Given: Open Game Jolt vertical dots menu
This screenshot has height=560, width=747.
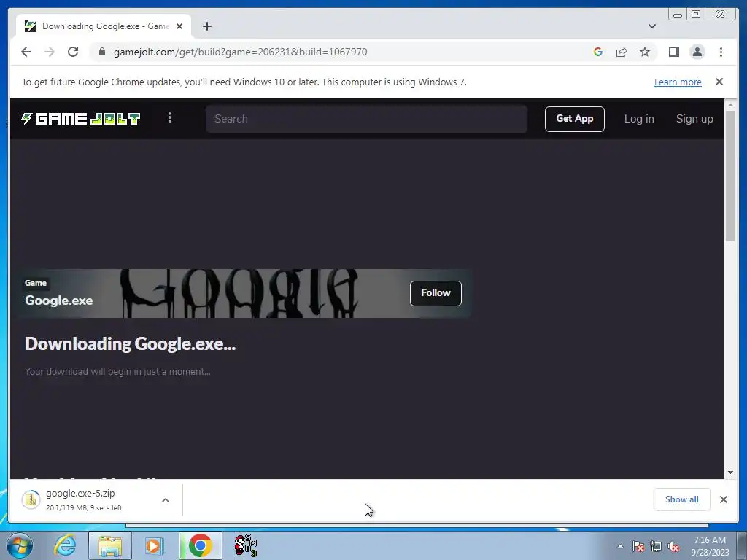Looking at the screenshot, I should pyautogui.click(x=169, y=117).
